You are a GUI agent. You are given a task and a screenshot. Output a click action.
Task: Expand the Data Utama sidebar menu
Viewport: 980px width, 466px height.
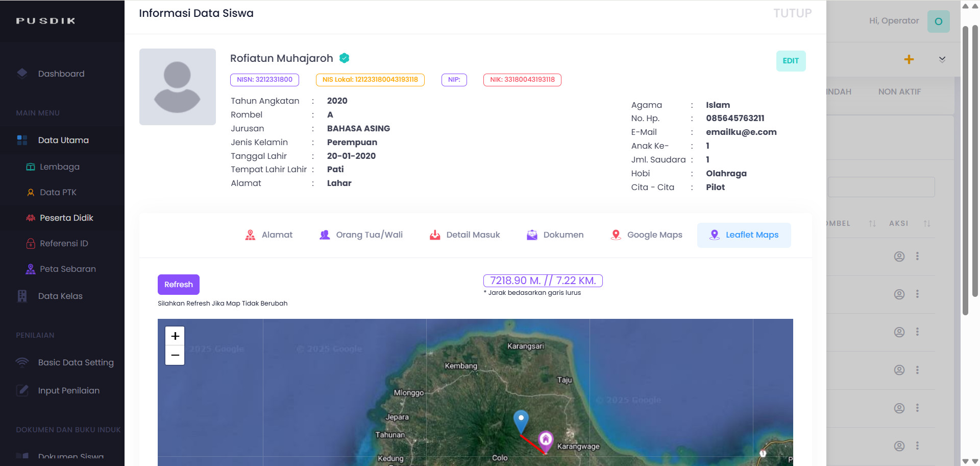coord(63,140)
